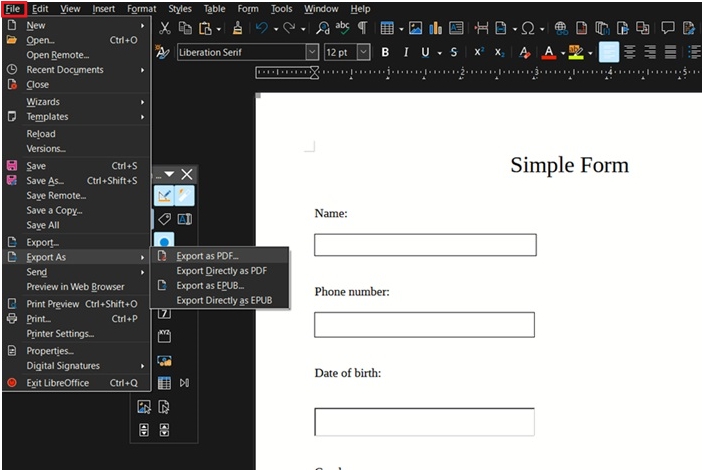Click the Insert Hyperlink globe icon
Image resolution: width=702 pixels, height=470 pixels.
pyautogui.click(x=561, y=28)
